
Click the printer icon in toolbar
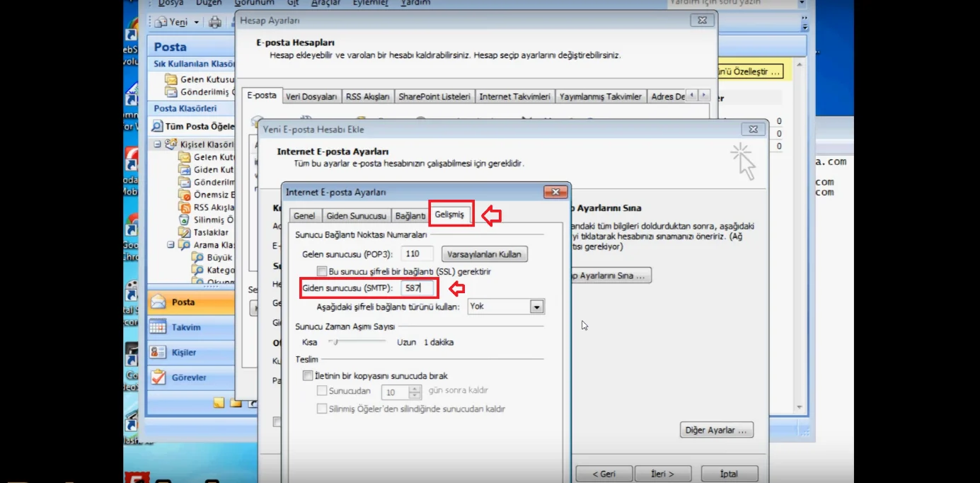tap(215, 22)
